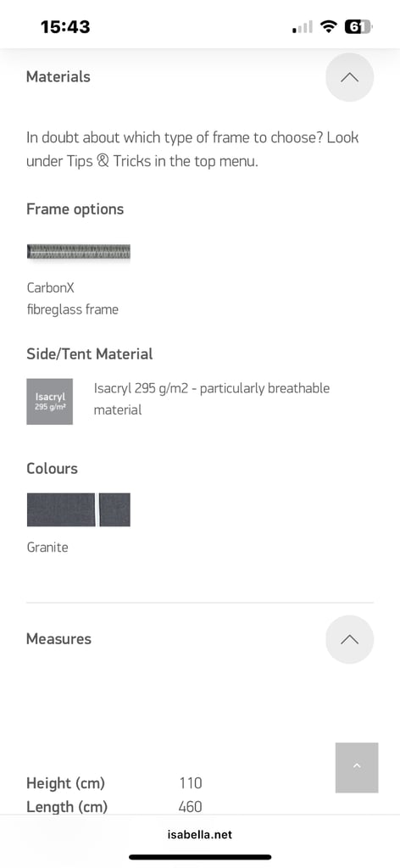Tap the Isacryl 295 g/m² material icon
This screenshot has width=400, height=868.
(x=50, y=401)
